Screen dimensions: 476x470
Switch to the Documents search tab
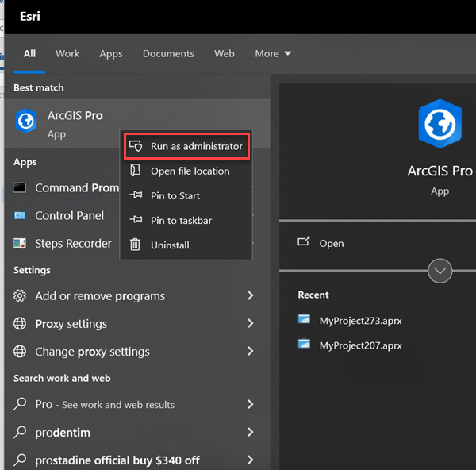168,54
